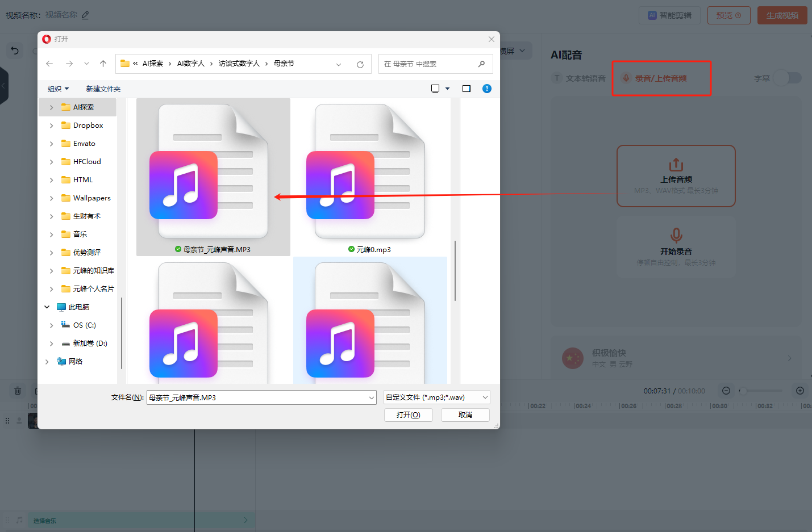This screenshot has height=532, width=812.
Task: Click the 上传音频 upload card
Action: [x=676, y=176]
